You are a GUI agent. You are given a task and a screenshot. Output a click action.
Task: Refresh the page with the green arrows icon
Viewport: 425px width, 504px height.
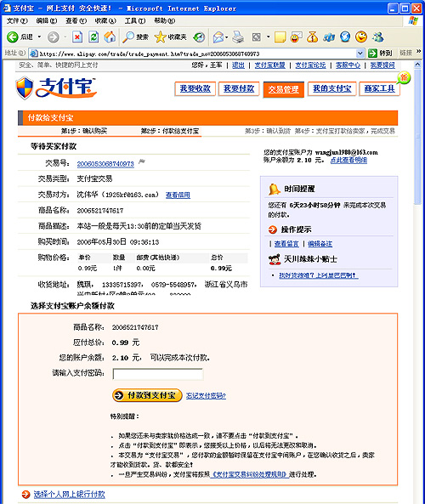[93, 37]
